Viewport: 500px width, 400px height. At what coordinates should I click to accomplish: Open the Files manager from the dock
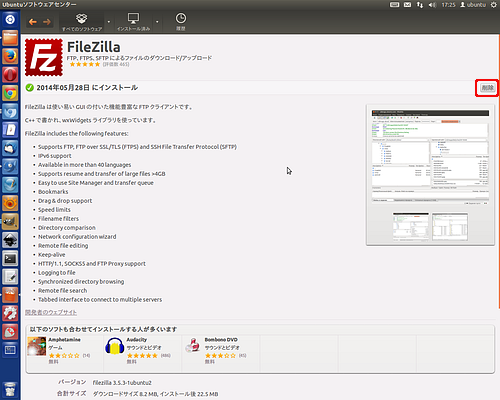coord(10,38)
